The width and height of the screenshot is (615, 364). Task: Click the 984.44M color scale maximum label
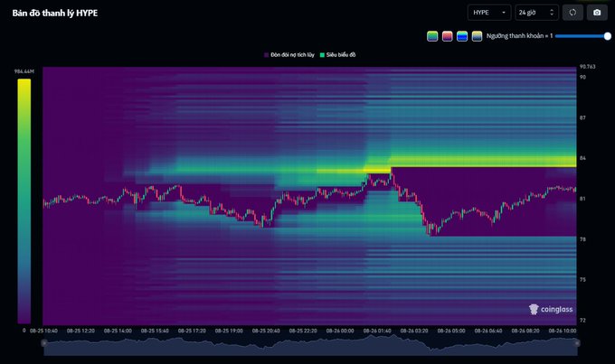pos(24,71)
